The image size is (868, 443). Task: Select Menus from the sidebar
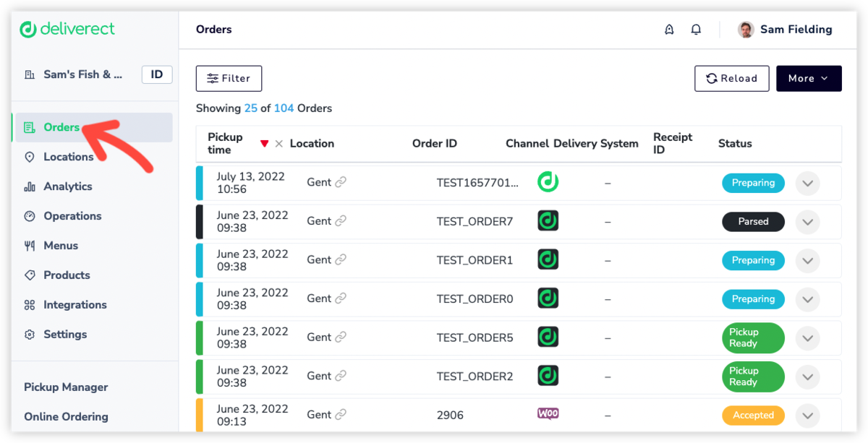pos(61,246)
